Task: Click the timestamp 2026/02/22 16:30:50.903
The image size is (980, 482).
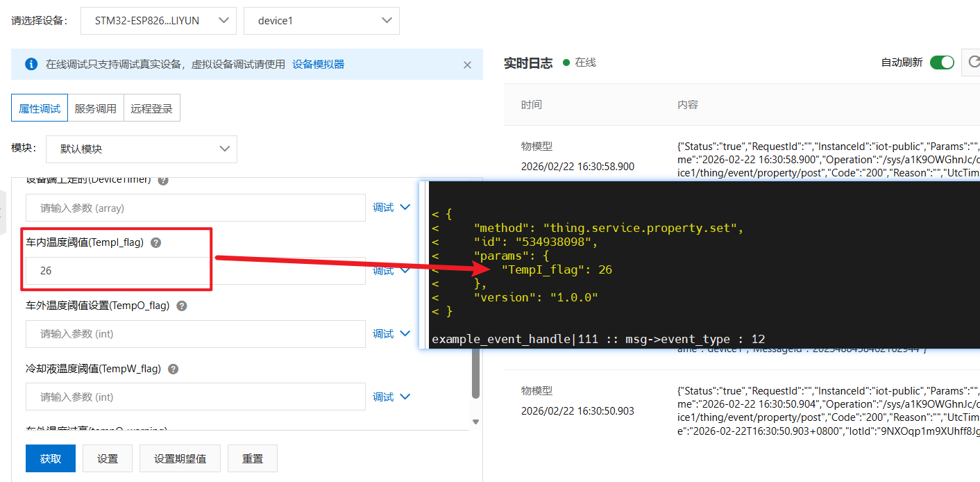Action: point(577,411)
